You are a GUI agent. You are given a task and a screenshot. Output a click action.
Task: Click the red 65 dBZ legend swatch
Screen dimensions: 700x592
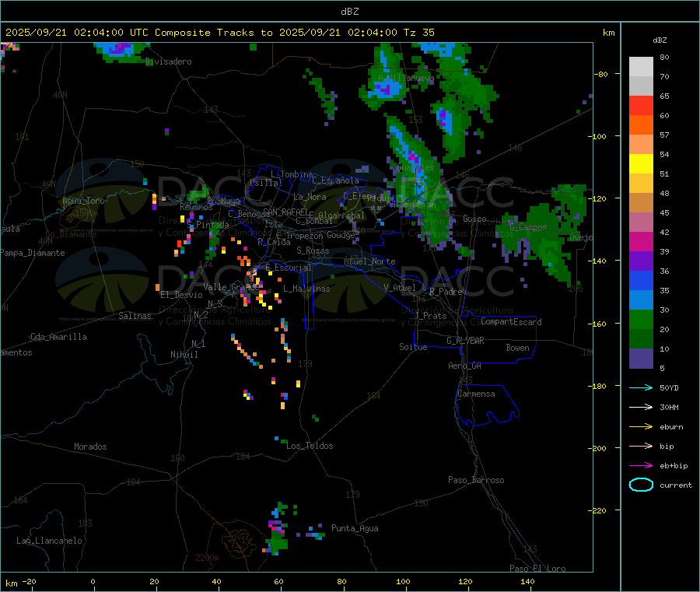(x=641, y=105)
